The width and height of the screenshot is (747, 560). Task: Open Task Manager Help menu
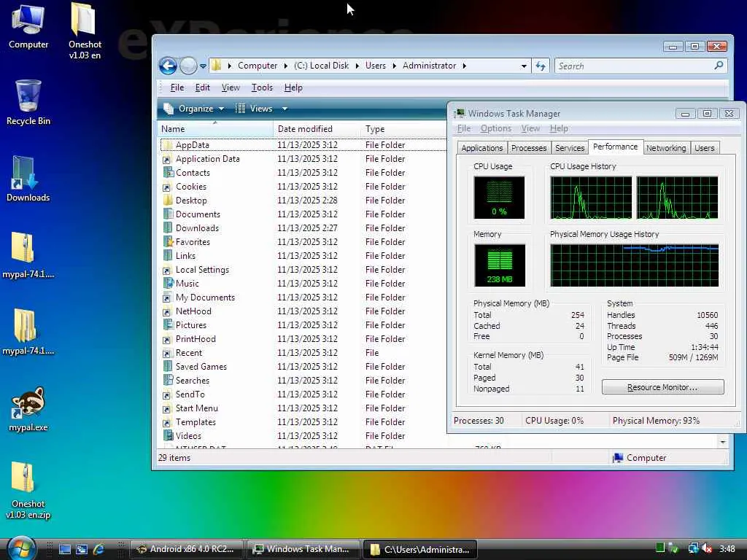pos(558,128)
